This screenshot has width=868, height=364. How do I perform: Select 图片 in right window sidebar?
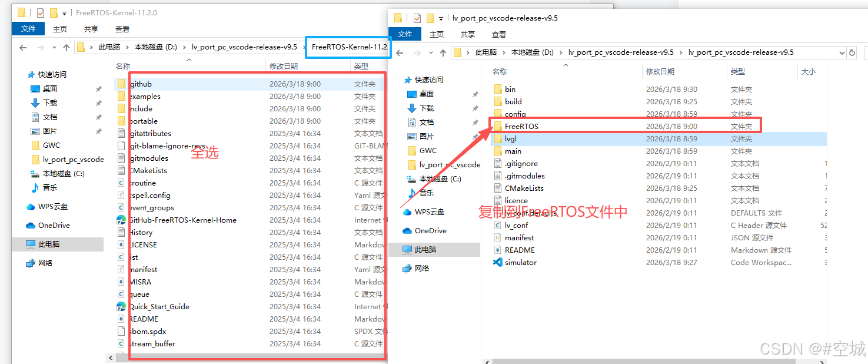point(427,137)
